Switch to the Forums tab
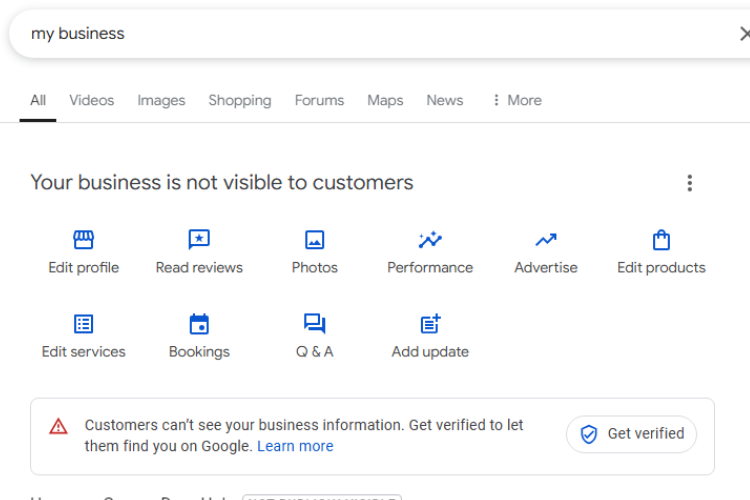750x500 pixels. [x=319, y=100]
